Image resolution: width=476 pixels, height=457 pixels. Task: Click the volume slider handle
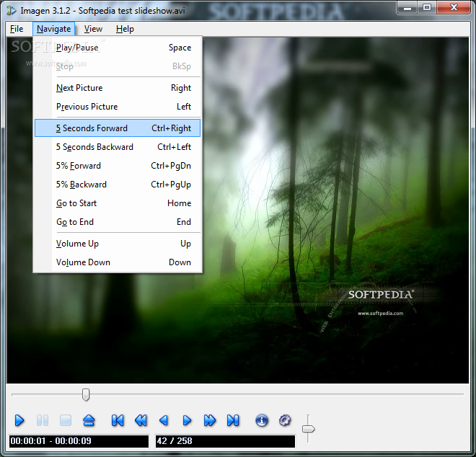click(309, 429)
